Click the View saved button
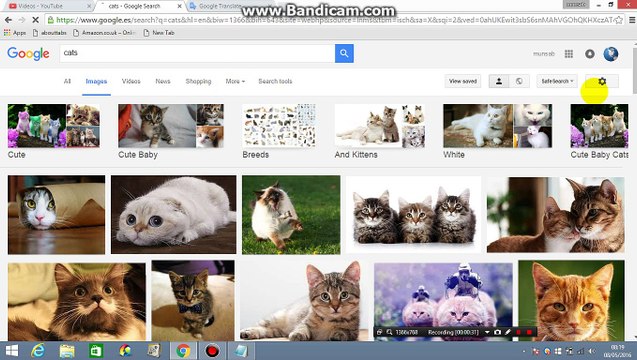Image resolution: width=637 pixels, height=360 pixels. 463,81
